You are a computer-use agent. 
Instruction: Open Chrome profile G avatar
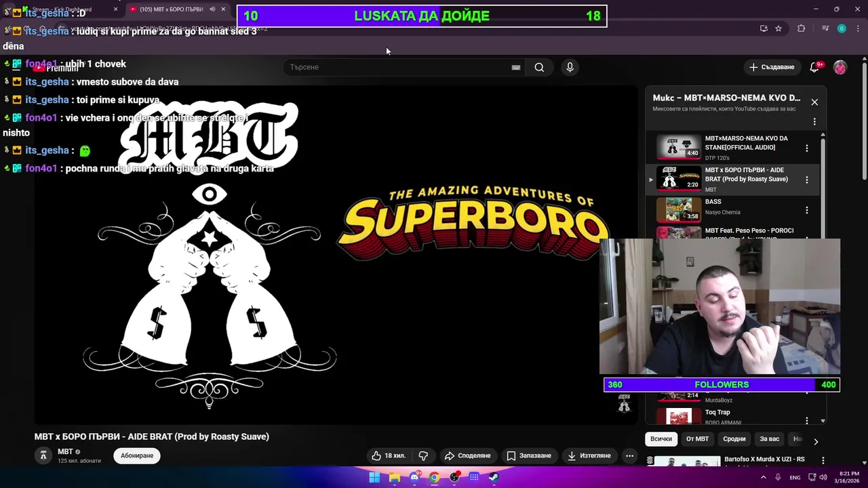point(842,28)
